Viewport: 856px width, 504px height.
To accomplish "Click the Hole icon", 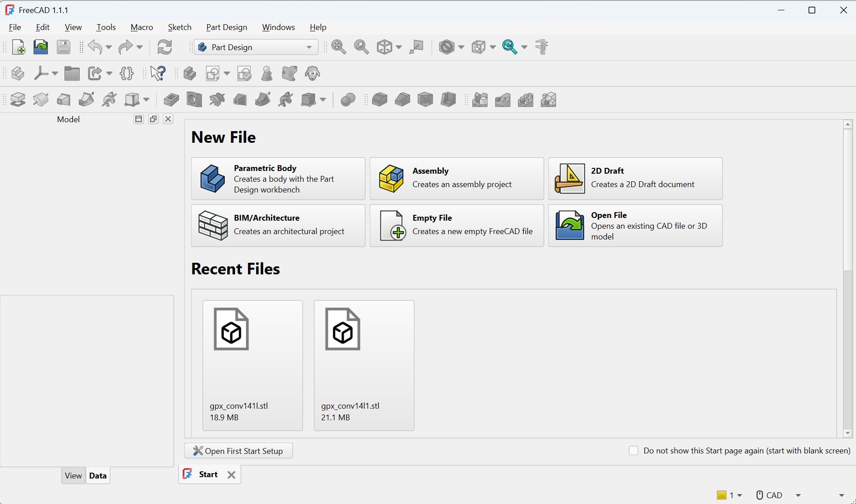I will (194, 99).
